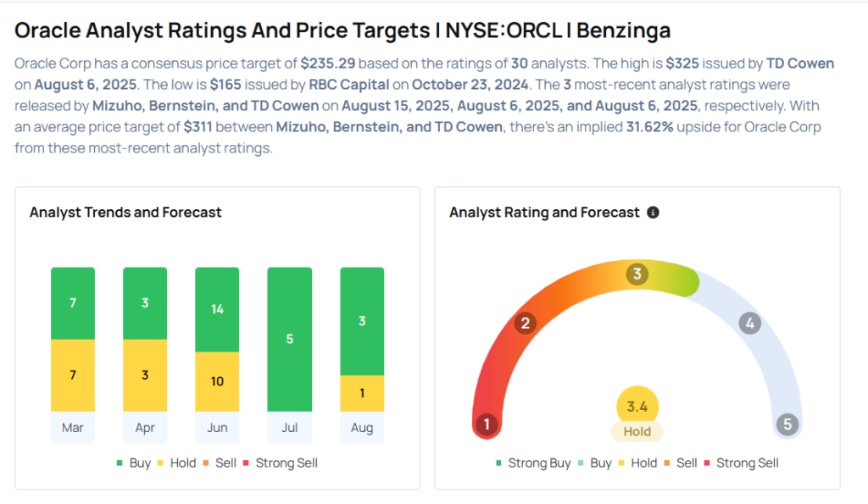Toggle the Hold legend in the trends chart
The height and width of the screenshot is (504, 868).
pos(176,462)
